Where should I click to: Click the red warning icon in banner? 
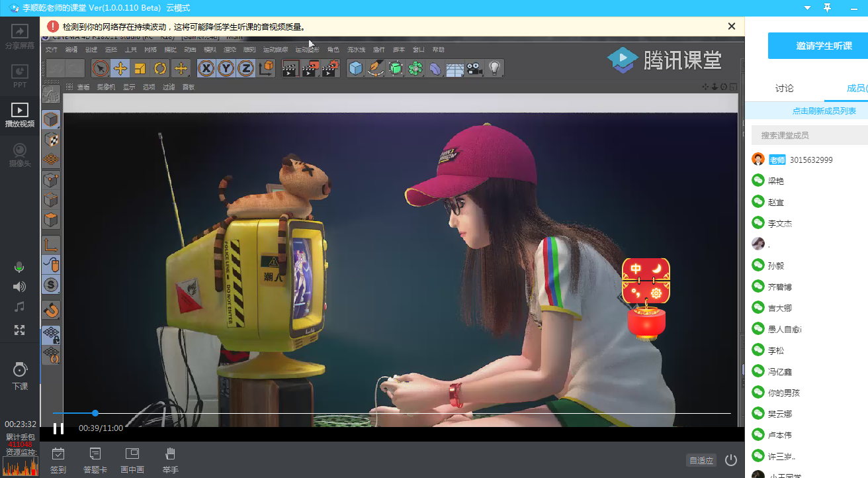tap(53, 26)
